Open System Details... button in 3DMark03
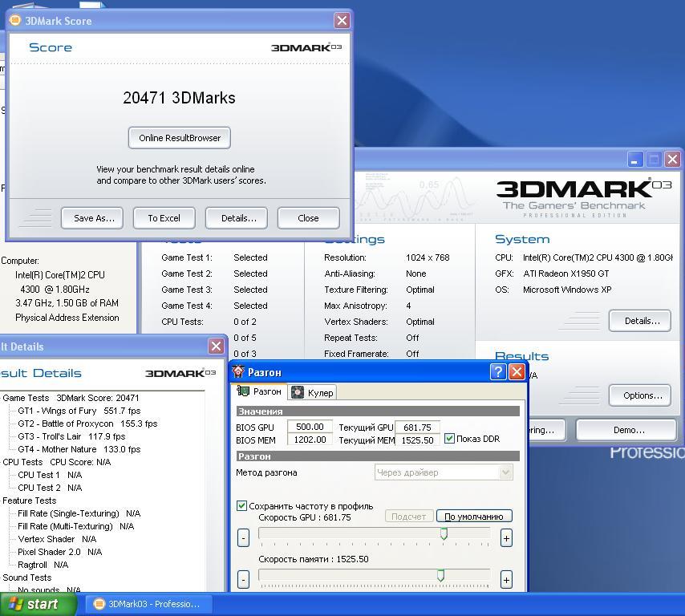This screenshot has width=685, height=616. point(640,321)
